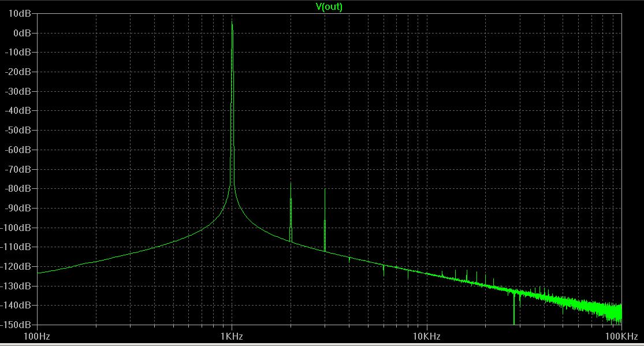Image resolution: width=644 pixels, height=346 pixels.
Task: Click the -10dB axis label
Action: 18,53
